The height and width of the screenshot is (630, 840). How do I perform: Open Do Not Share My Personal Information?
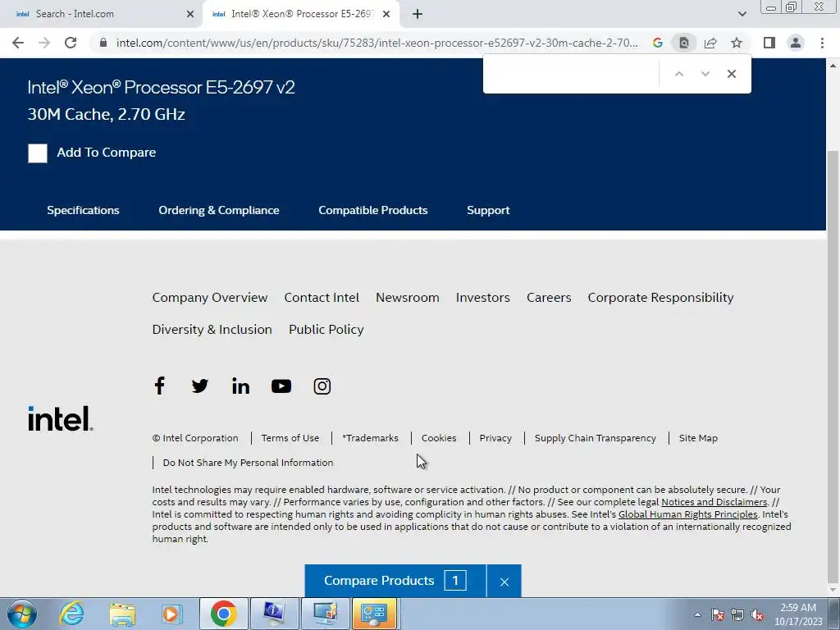(248, 463)
